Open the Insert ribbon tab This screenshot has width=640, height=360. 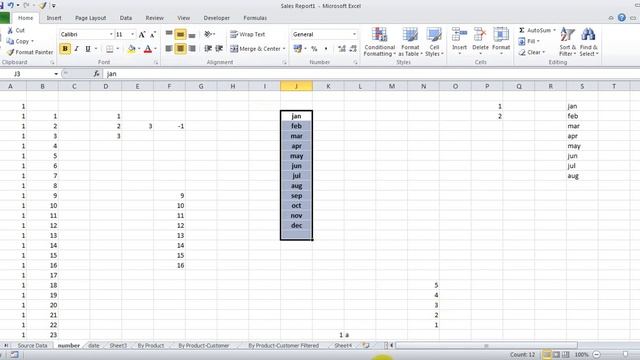54,18
